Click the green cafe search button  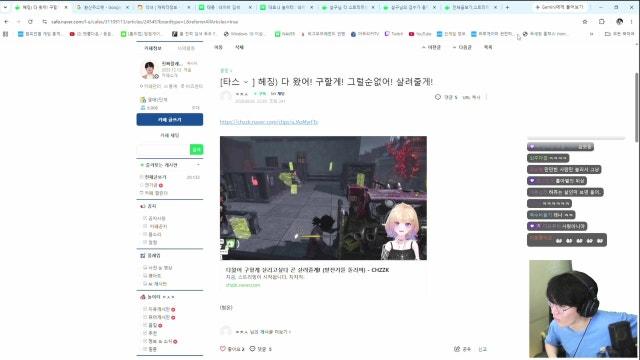coord(196,149)
